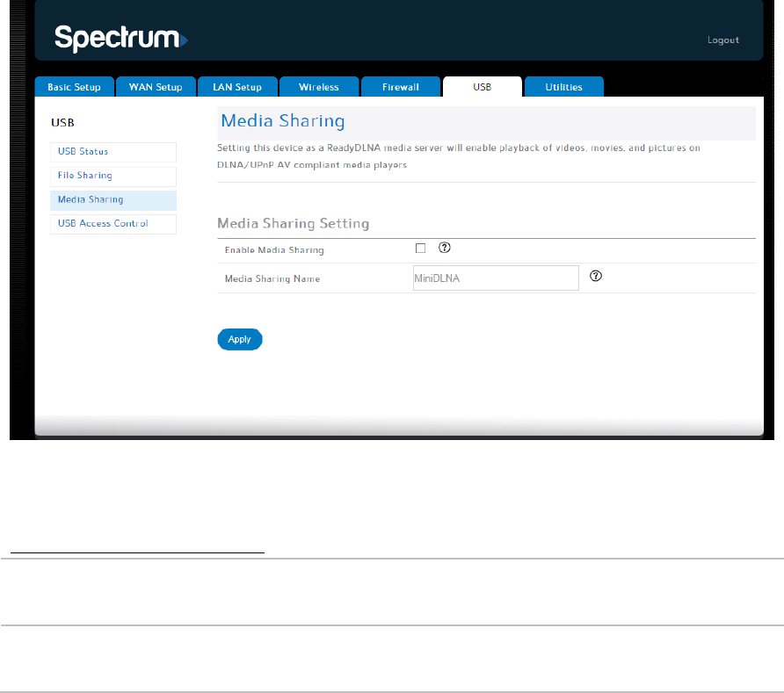The height and width of the screenshot is (693, 784).
Task: Open the Basic Setup tab
Action: pyautogui.click(x=75, y=87)
